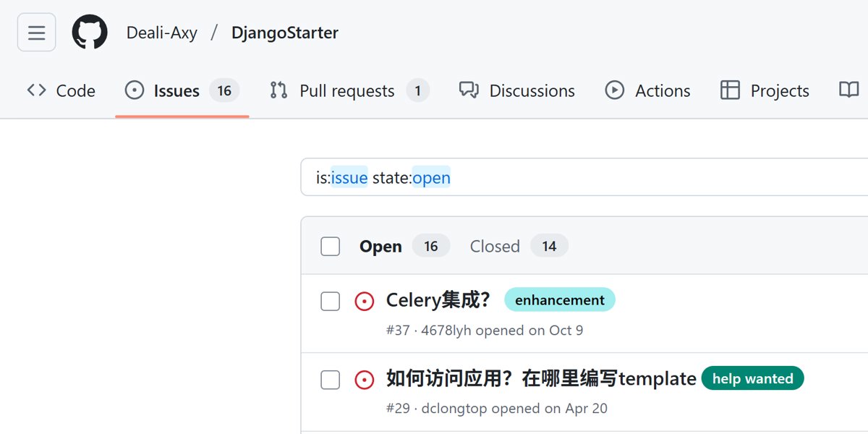Check the 如何访问应用 issue checkbox

tap(331, 380)
